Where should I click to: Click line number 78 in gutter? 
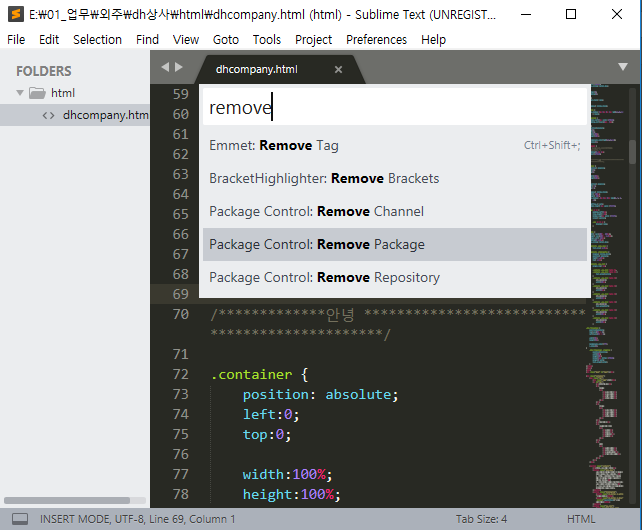pyautogui.click(x=180, y=494)
